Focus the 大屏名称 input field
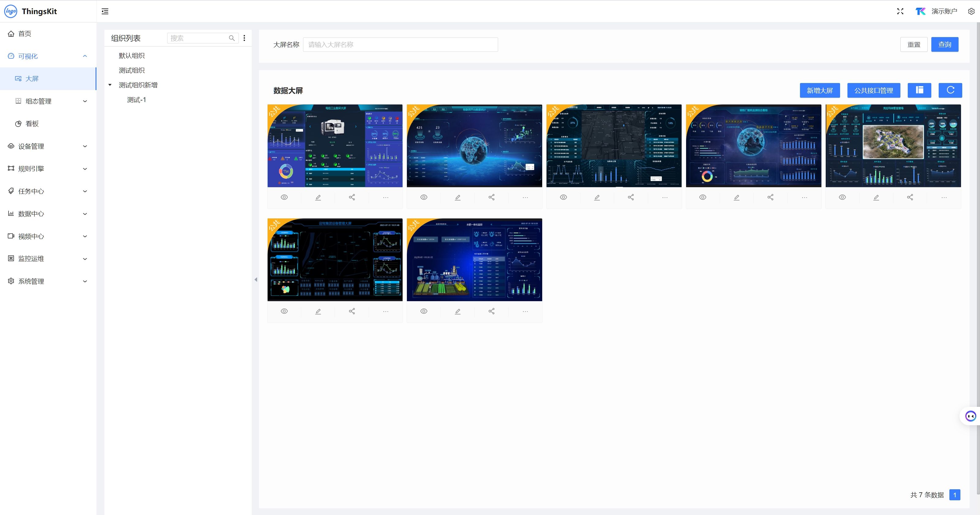This screenshot has width=980, height=515. (400, 44)
